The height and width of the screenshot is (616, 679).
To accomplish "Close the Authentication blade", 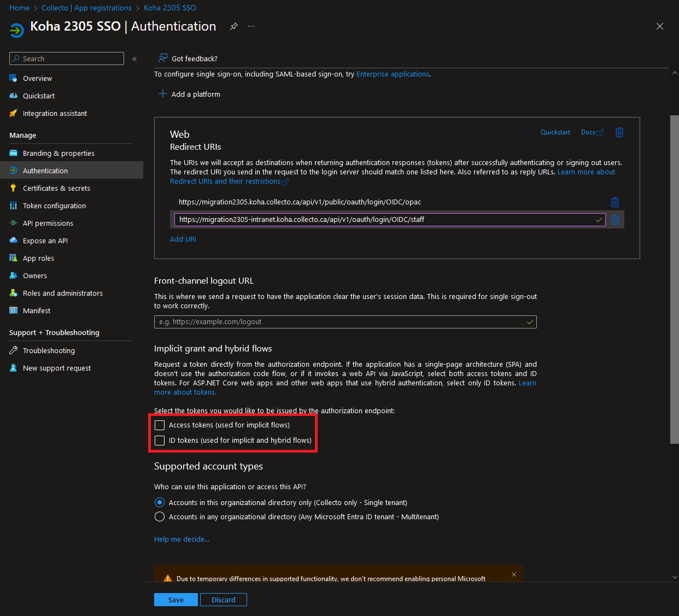I will click(x=660, y=26).
